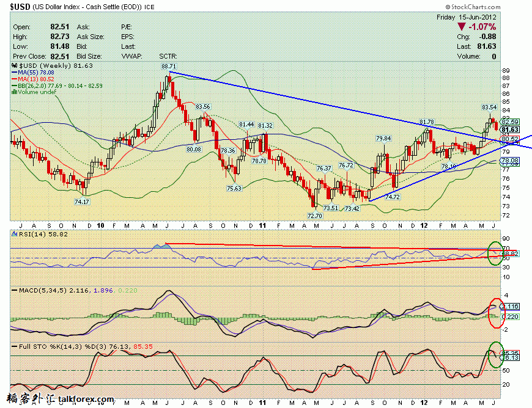The width and height of the screenshot is (532, 408).
Task: Click the green circle on the RSI panel
Action: (495, 254)
